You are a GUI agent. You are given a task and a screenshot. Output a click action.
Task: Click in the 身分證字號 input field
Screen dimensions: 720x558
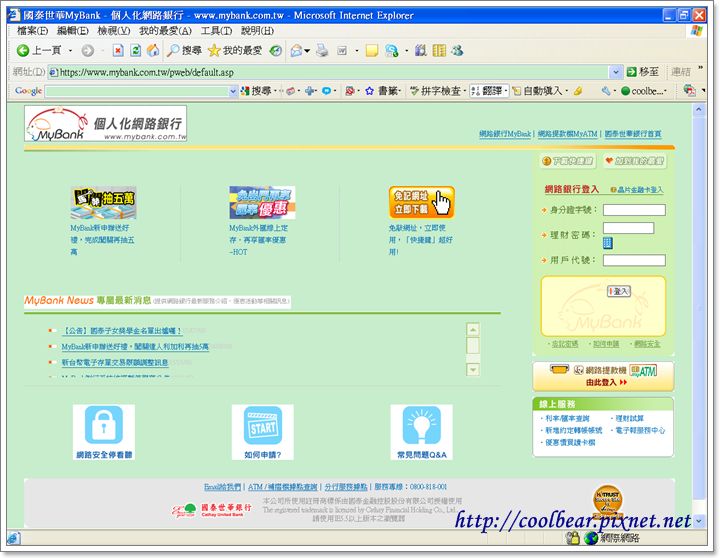pos(634,210)
